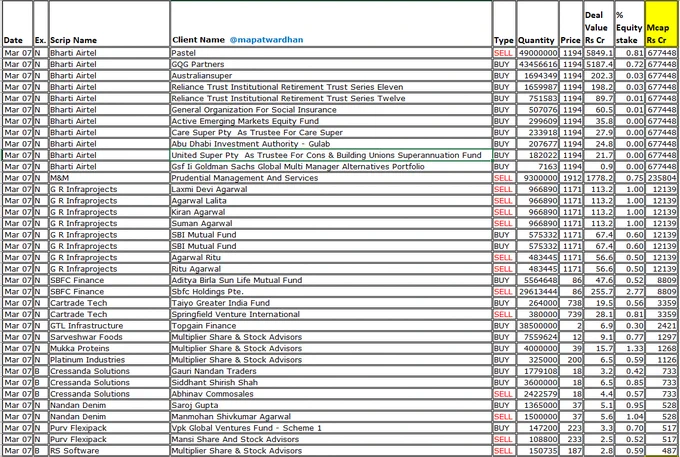Select the equity stake 1.33 cell

(629, 348)
